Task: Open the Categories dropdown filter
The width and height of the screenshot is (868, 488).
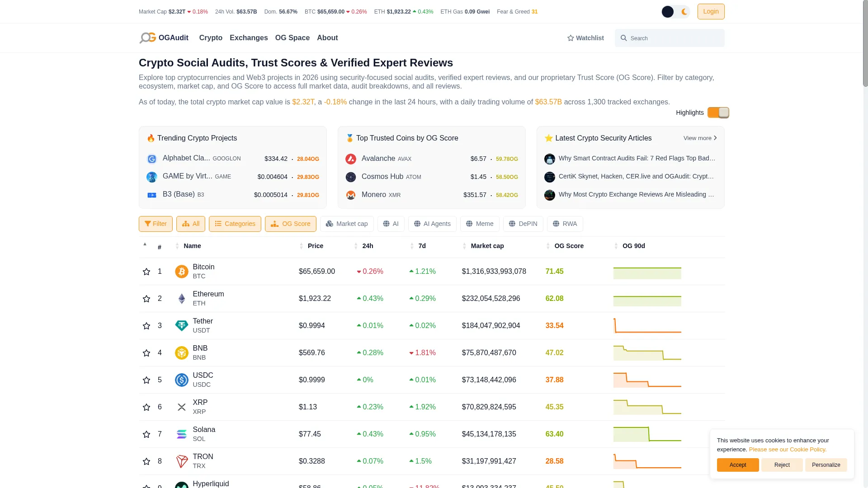Action: (235, 224)
